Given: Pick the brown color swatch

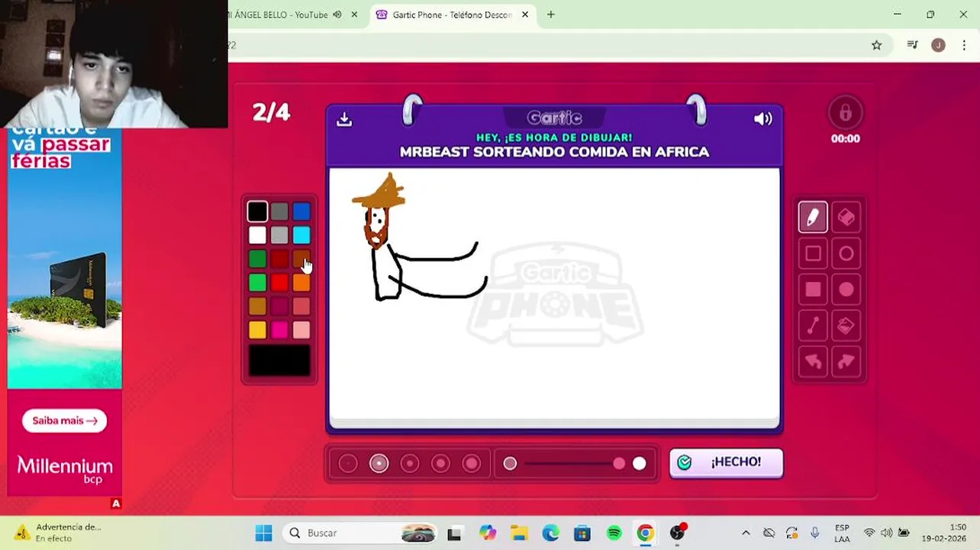Looking at the screenshot, I should pyautogui.click(x=301, y=259).
